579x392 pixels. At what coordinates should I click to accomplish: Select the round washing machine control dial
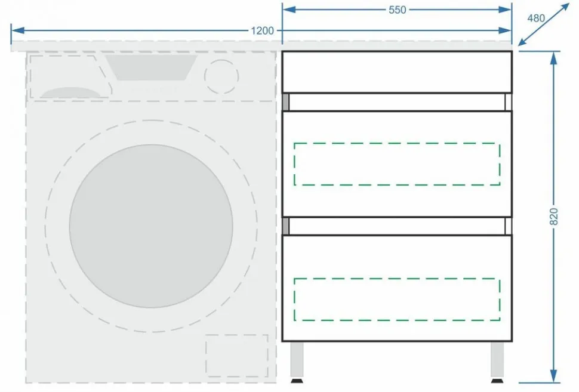(221, 76)
